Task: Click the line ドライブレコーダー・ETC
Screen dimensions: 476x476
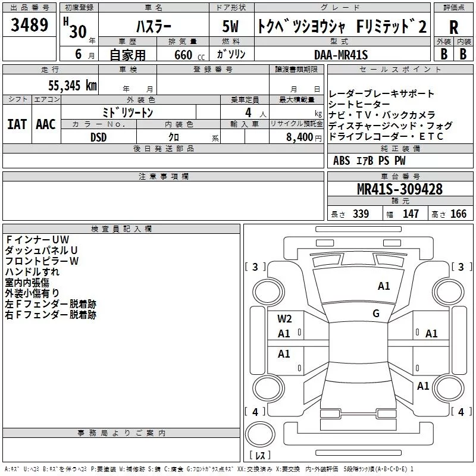Action: (386, 136)
